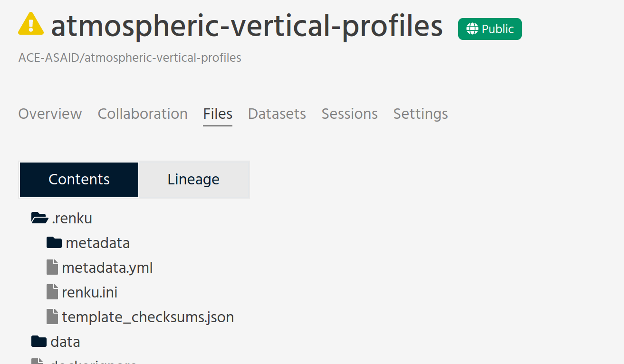Click the ACE-ASAID/atmospheric-vertical-profiles breadcrumb link

[x=130, y=57]
